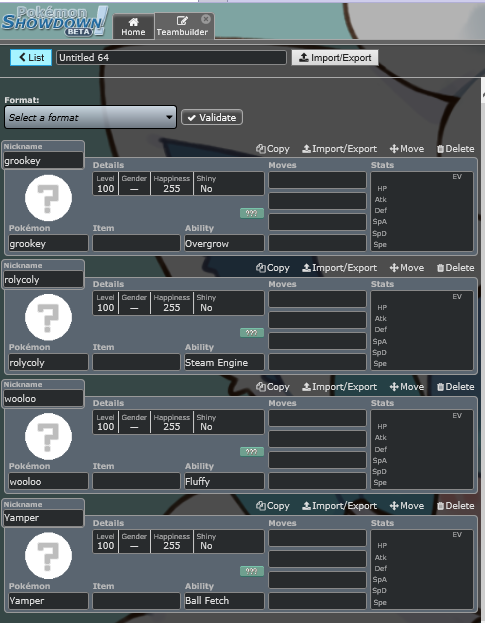Change the Ball Fetch ability field
This screenshot has width=486, height=623.
click(224, 601)
